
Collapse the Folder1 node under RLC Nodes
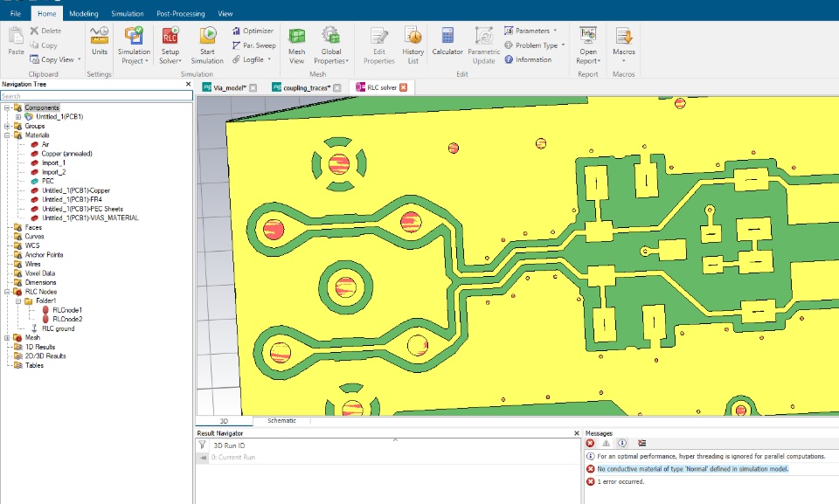pos(18,300)
